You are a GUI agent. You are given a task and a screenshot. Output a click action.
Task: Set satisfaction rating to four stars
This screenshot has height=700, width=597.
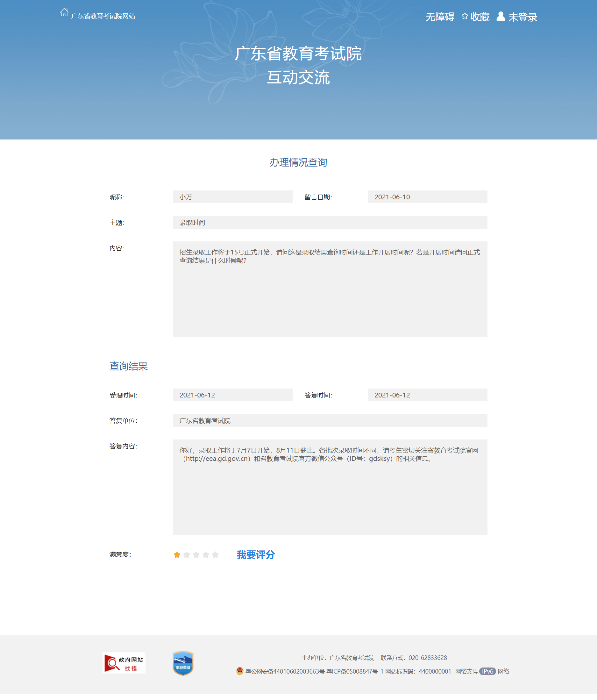(x=206, y=555)
